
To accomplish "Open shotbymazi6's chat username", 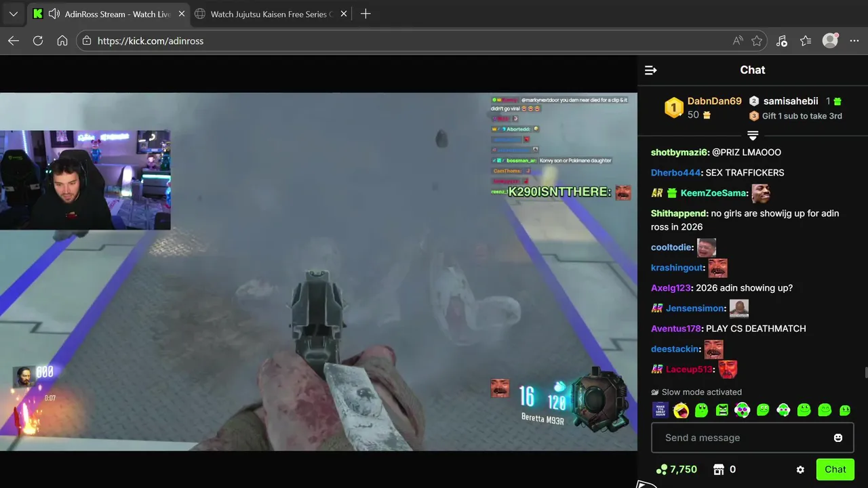I will pos(679,152).
